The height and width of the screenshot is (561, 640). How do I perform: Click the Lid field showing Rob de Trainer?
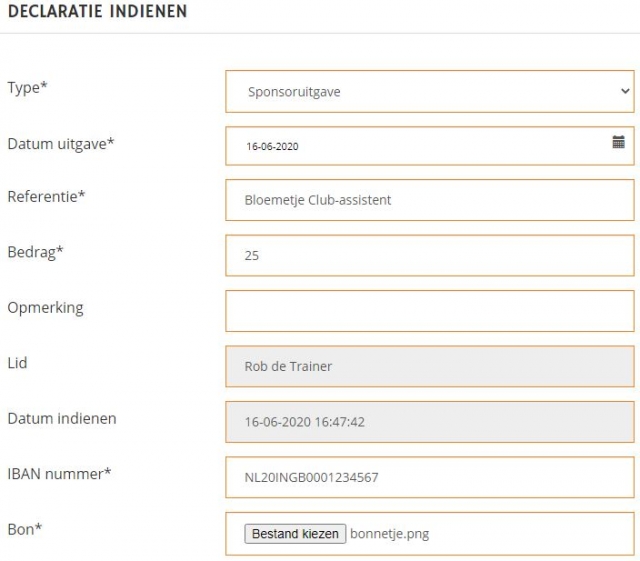(429, 366)
